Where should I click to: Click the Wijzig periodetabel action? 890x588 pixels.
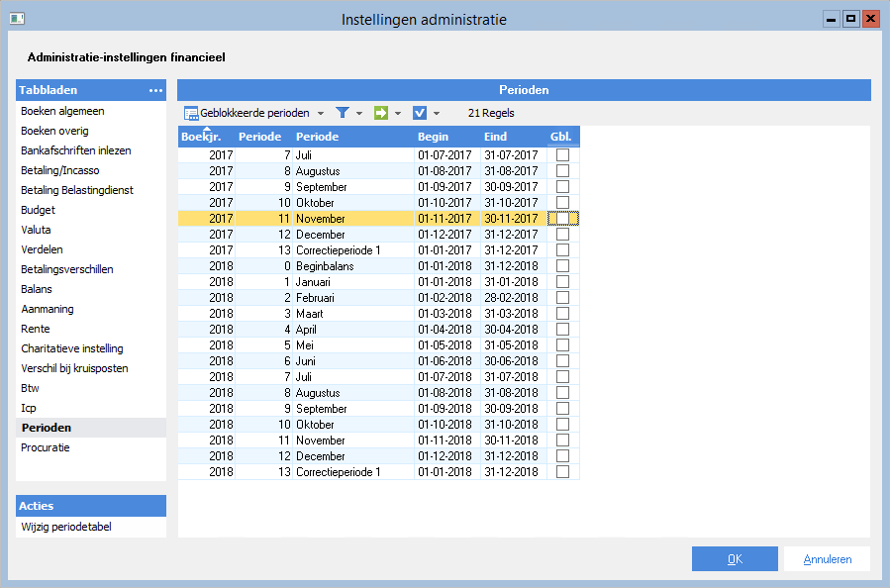66,528
